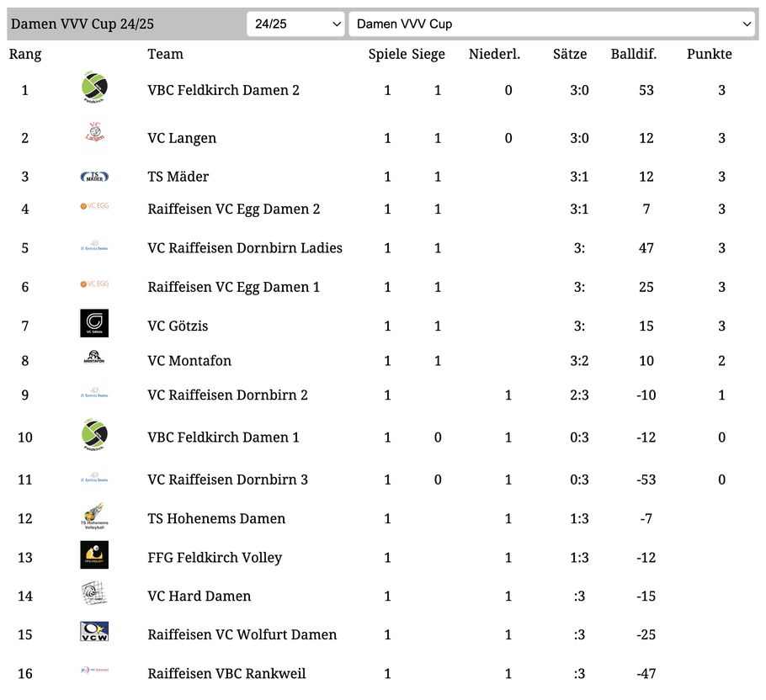Click the VBC Feldkirch Damen 1 logo
Viewport: 766px width, 700px height.
94,434
